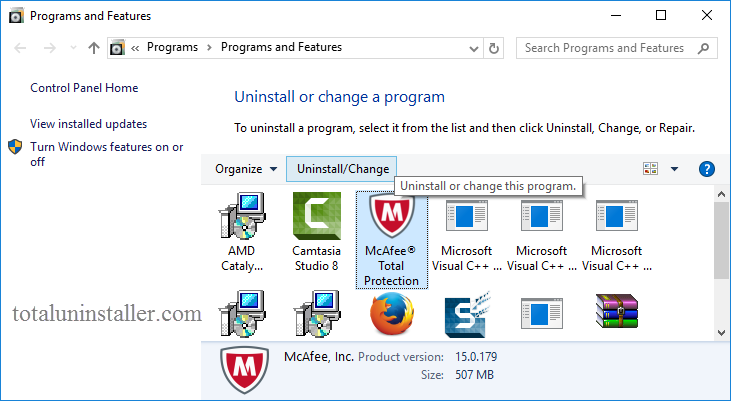Open Turn Windows features on or off

[x=107, y=154]
